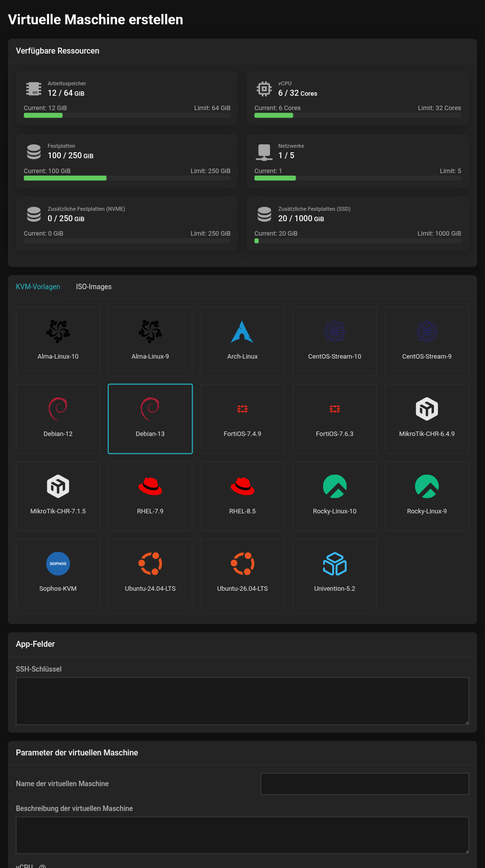
Task: Click the SSD additional disks icon
Action: tap(264, 214)
